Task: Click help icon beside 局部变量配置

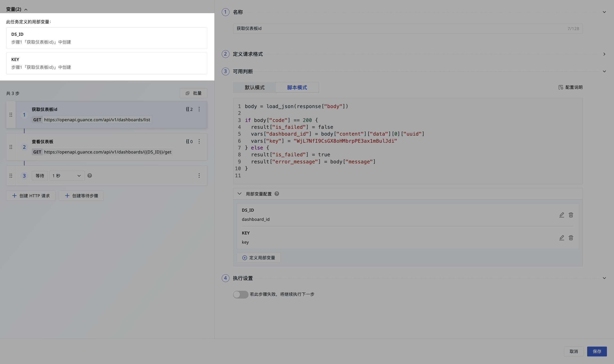Action: [x=277, y=194]
